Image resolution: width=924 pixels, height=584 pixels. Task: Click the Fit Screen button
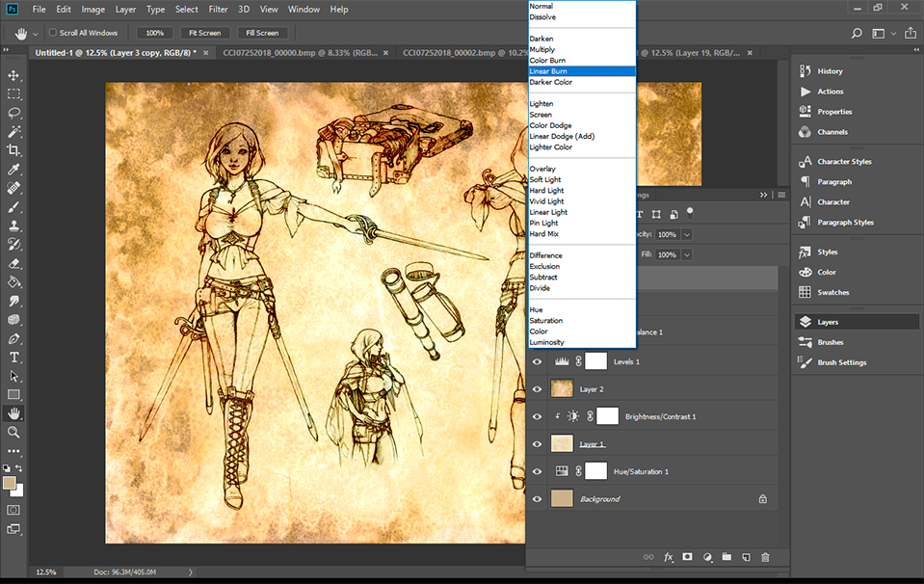tap(203, 33)
